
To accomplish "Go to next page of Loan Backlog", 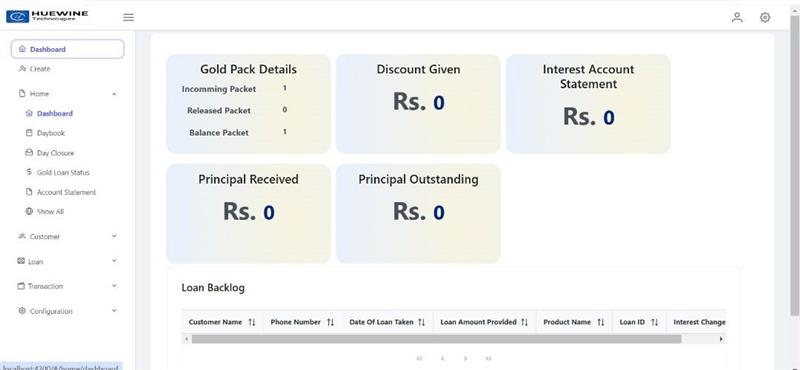I will 465,358.
